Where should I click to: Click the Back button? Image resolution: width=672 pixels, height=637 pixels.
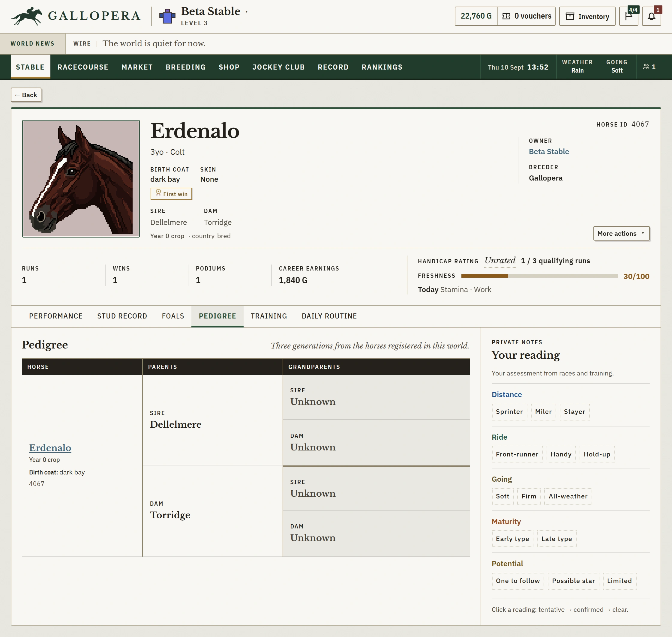coord(26,95)
